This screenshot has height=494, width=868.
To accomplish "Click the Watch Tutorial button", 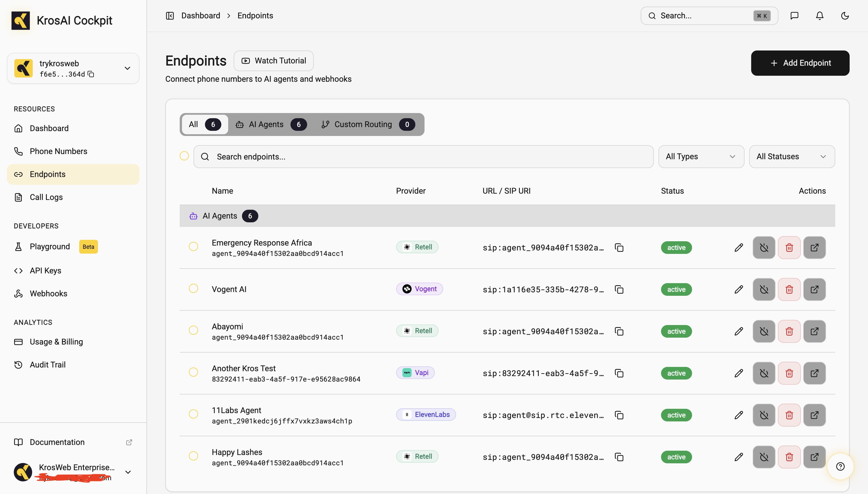I will point(273,61).
